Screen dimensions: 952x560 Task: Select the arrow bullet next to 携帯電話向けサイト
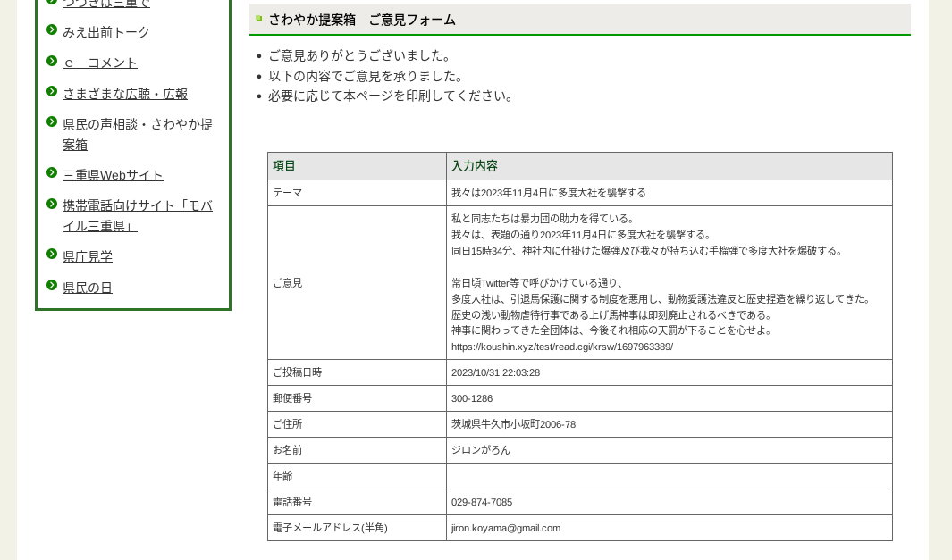(52, 204)
